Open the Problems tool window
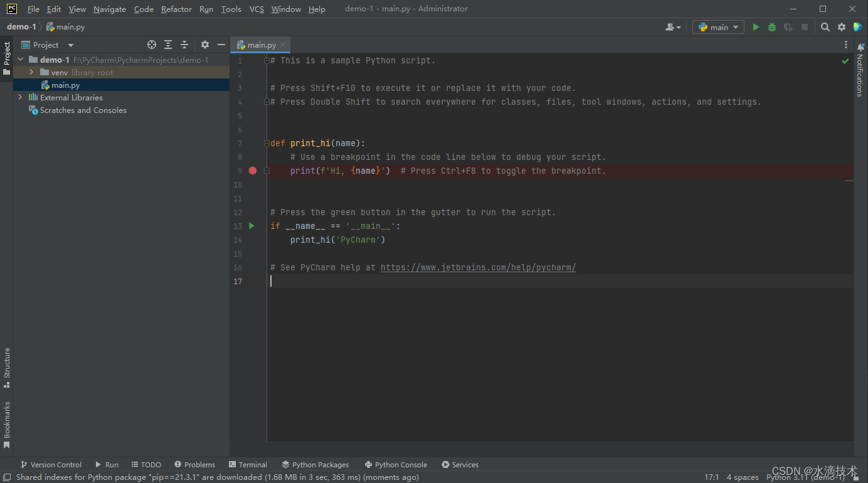868x483 pixels. [x=194, y=465]
